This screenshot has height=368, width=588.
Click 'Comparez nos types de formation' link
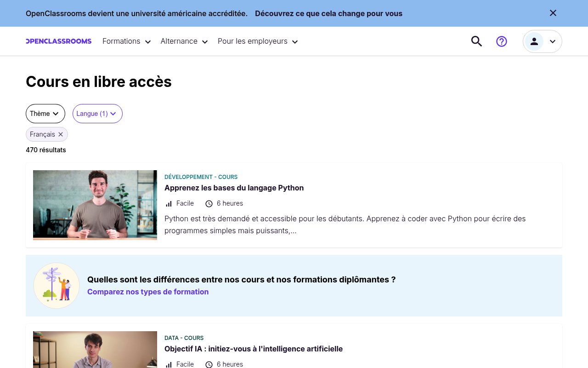point(148,292)
